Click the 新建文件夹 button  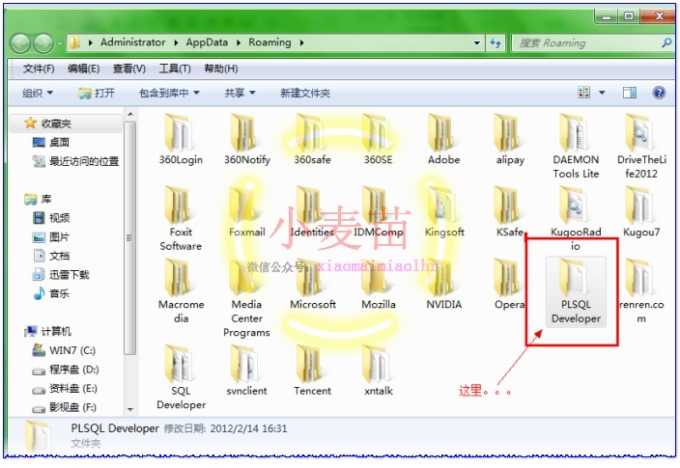305,93
